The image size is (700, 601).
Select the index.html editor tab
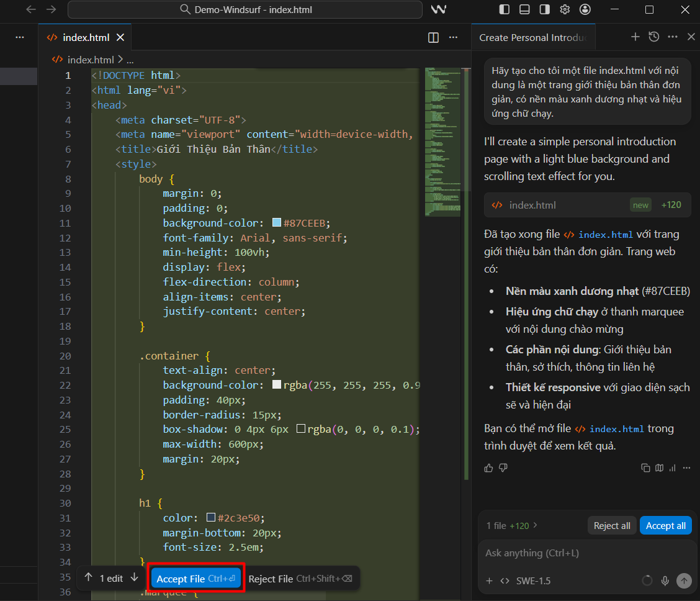point(86,37)
